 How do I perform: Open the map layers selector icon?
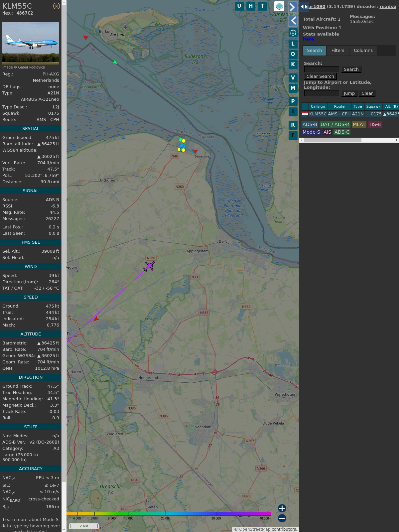[279, 6]
